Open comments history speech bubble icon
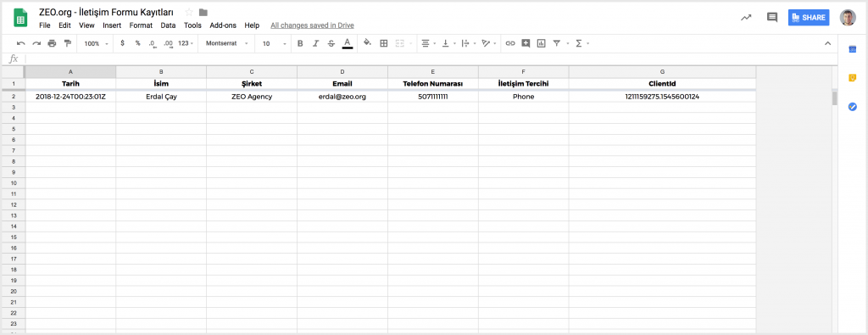The height and width of the screenshot is (335, 868). pyautogui.click(x=772, y=17)
